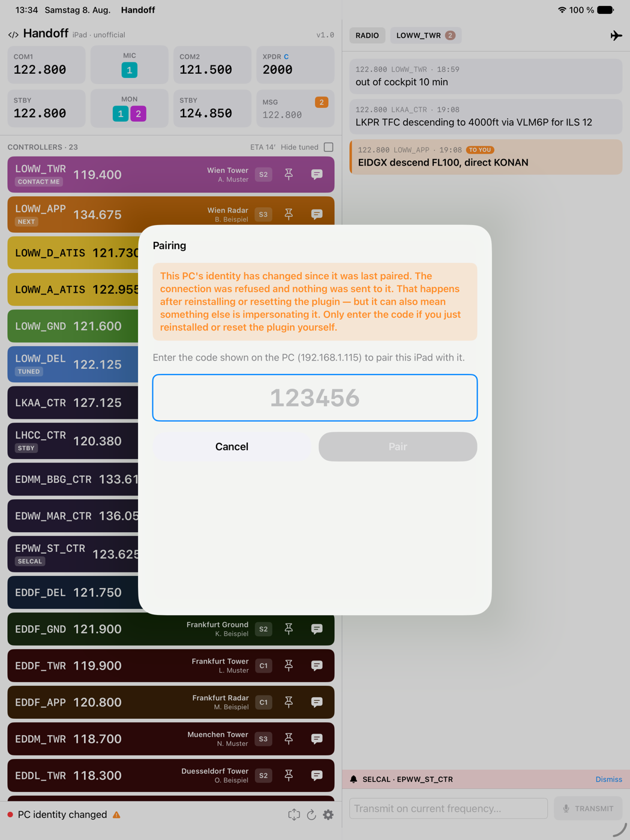The image size is (630, 840).
Task: Tap the Pair button
Action: click(398, 446)
